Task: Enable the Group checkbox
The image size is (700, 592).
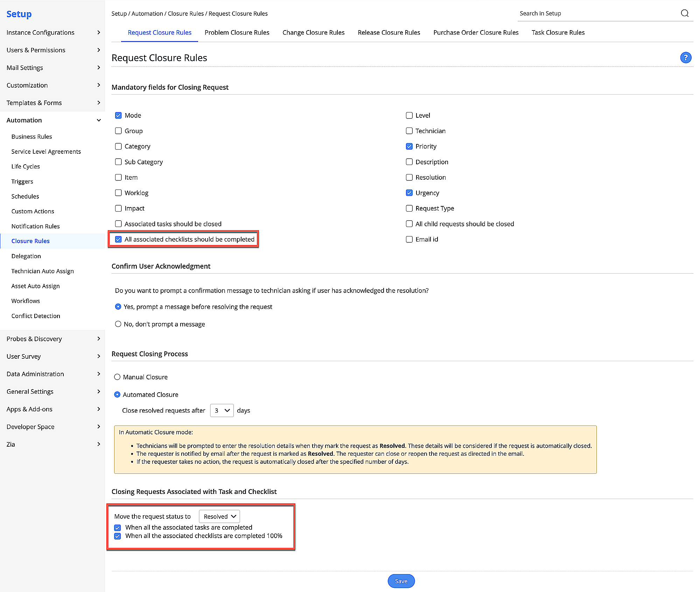Action: [x=118, y=131]
